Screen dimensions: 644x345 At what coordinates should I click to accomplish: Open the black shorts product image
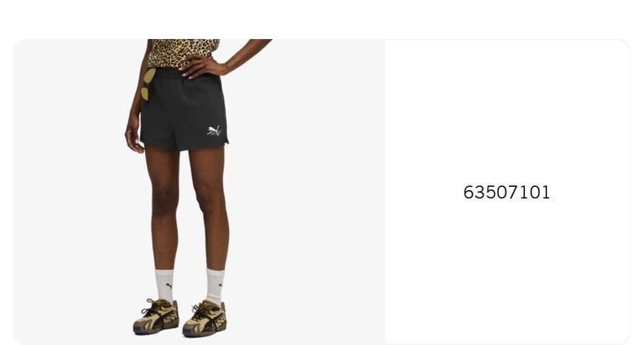pos(199,192)
